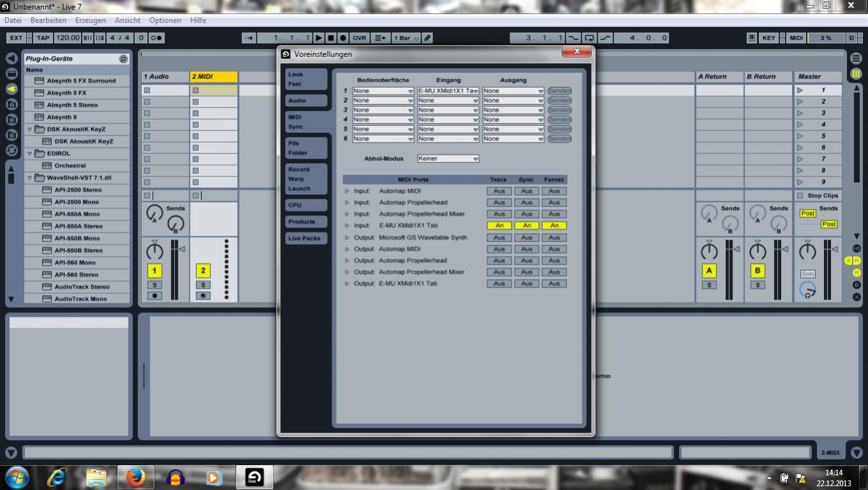Viewport: 868px width, 490px height.
Task: Enable Sync for Output Microsoft GS Wavetable Synth
Action: pyautogui.click(x=526, y=237)
